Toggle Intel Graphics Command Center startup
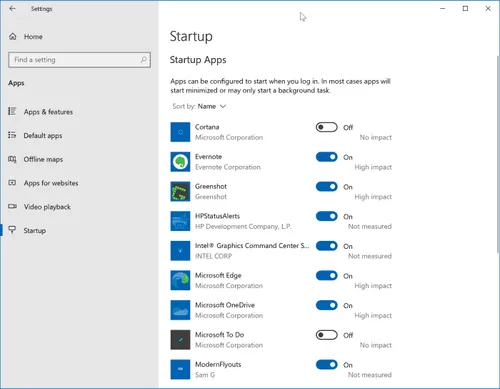 point(327,246)
